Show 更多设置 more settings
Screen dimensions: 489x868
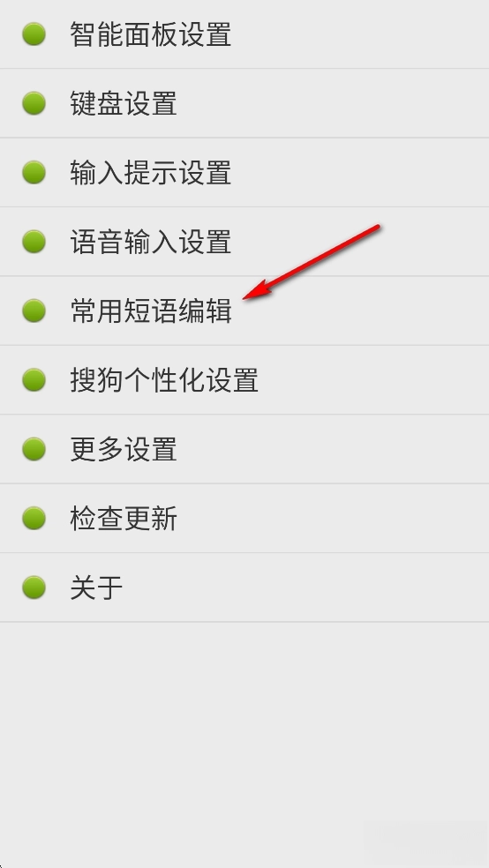pyautogui.click(x=244, y=449)
